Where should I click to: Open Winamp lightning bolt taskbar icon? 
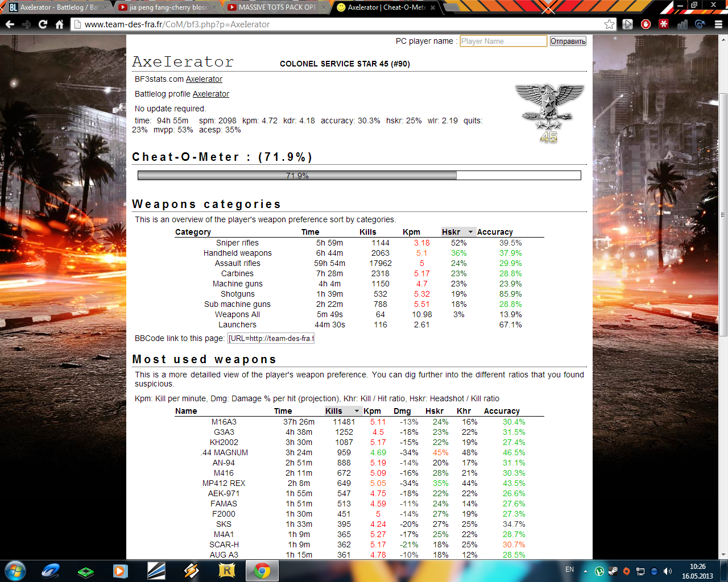pyautogui.click(x=192, y=571)
